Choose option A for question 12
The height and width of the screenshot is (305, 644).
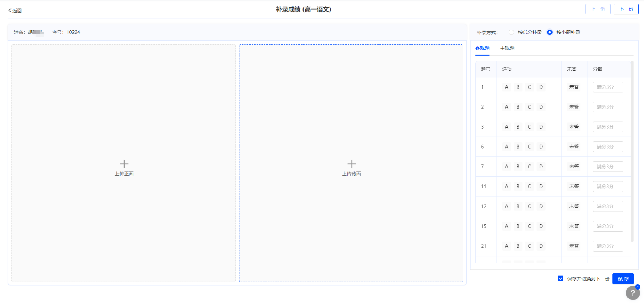coord(506,206)
